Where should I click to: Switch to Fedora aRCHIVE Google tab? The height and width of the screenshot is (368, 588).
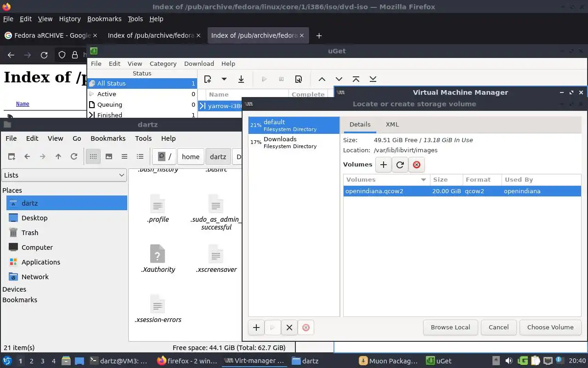point(51,35)
